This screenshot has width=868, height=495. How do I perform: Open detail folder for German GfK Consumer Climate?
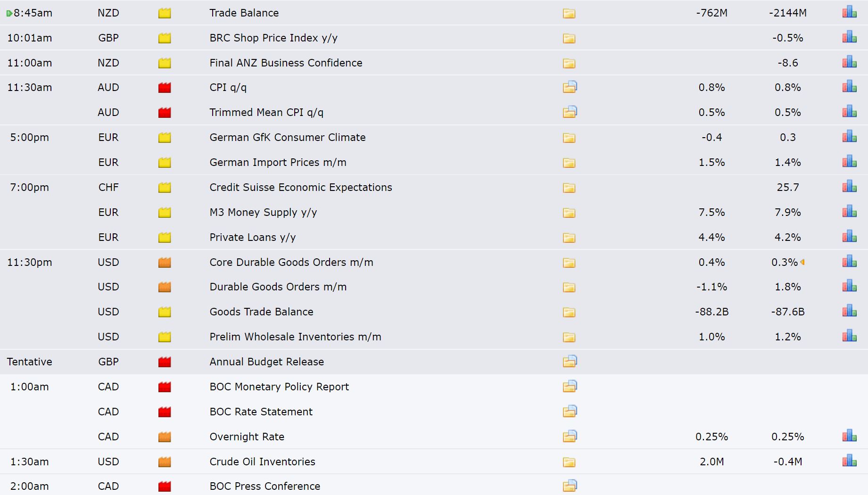click(x=569, y=138)
